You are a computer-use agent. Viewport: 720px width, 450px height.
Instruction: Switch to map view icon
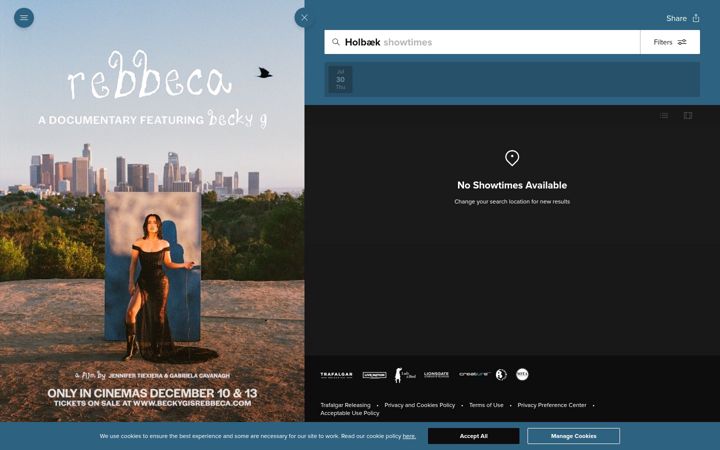coord(688,115)
